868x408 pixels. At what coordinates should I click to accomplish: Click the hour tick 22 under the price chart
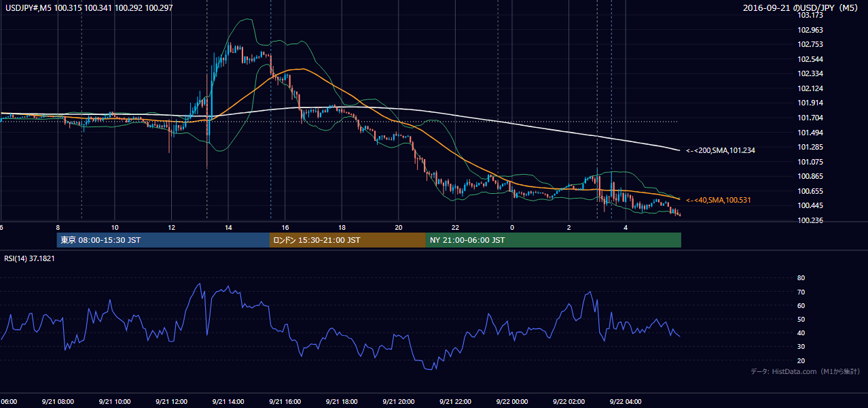point(456,227)
